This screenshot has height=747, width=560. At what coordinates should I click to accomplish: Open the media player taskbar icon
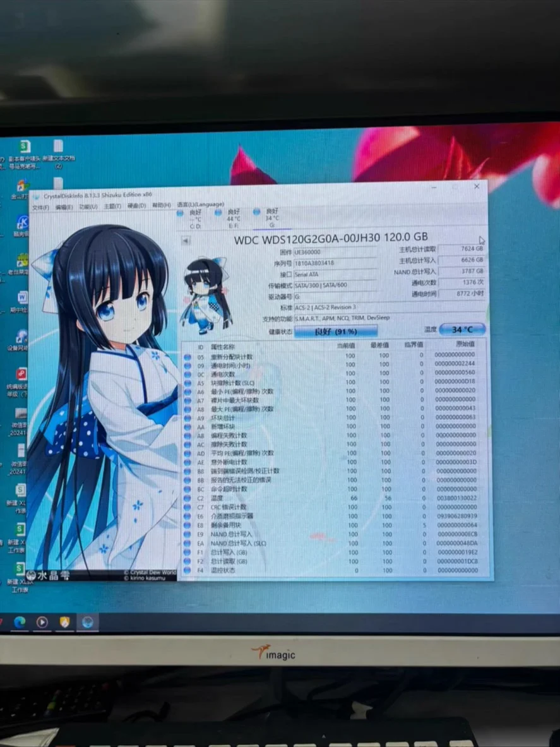pyautogui.click(x=42, y=622)
